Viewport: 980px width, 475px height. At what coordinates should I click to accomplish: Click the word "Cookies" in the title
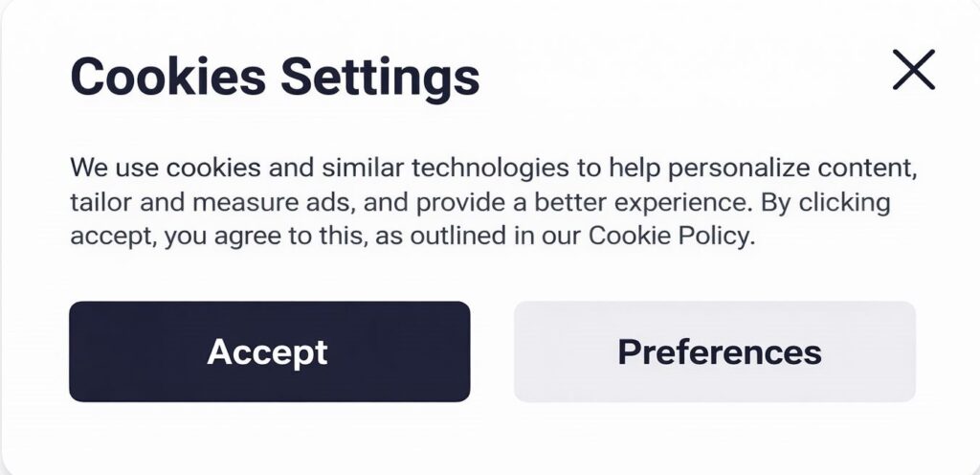[168, 77]
